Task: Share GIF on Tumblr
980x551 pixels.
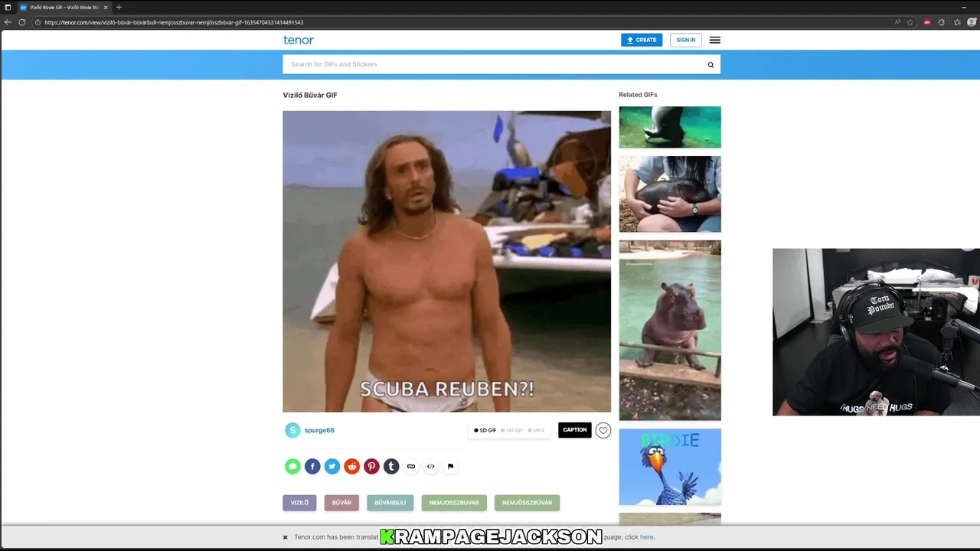Action: click(x=391, y=466)
